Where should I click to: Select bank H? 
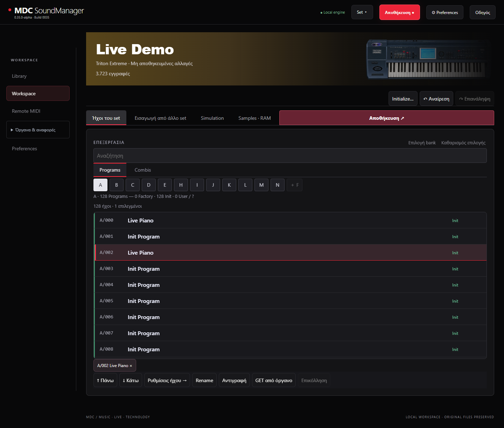tap(181, 185)
